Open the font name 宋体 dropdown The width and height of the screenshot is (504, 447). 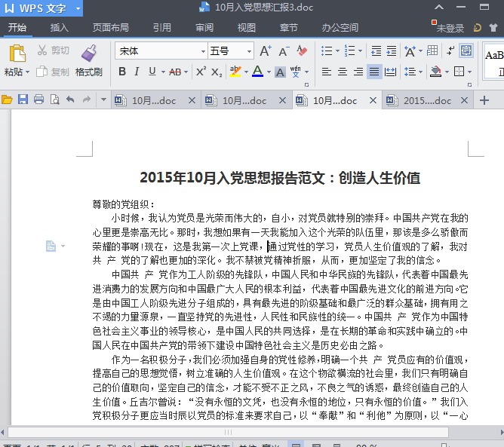click(x=203, y=51)
